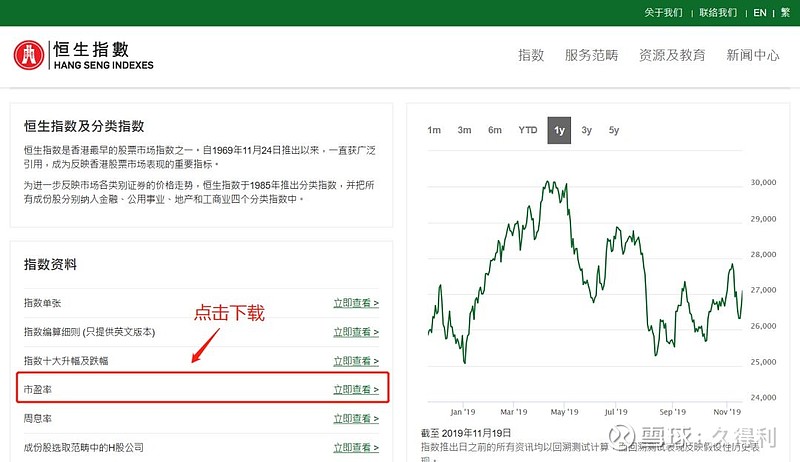The width and height of the screenshot is (800, 462).
Task: Open the 服务范畴 navigation menu
Action: [x=591, y=55]
